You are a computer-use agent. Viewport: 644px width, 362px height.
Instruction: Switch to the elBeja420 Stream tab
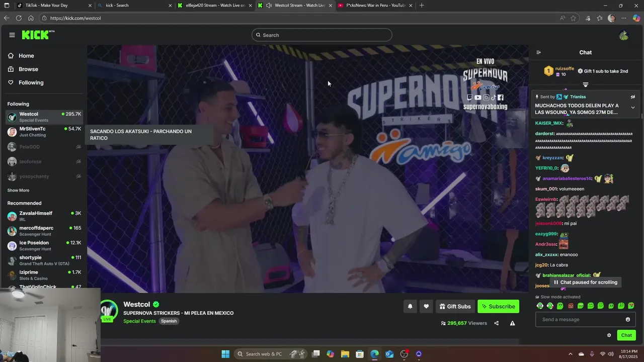click(215, 6)
